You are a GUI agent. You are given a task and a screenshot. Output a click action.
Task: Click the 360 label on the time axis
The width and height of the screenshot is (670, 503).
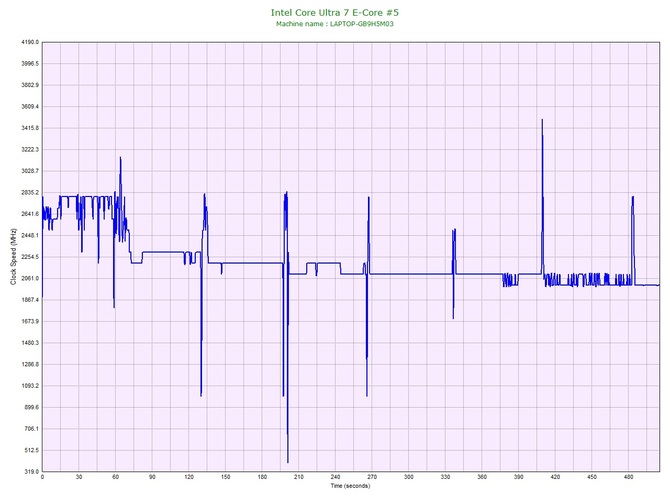(x=482, y=477)
